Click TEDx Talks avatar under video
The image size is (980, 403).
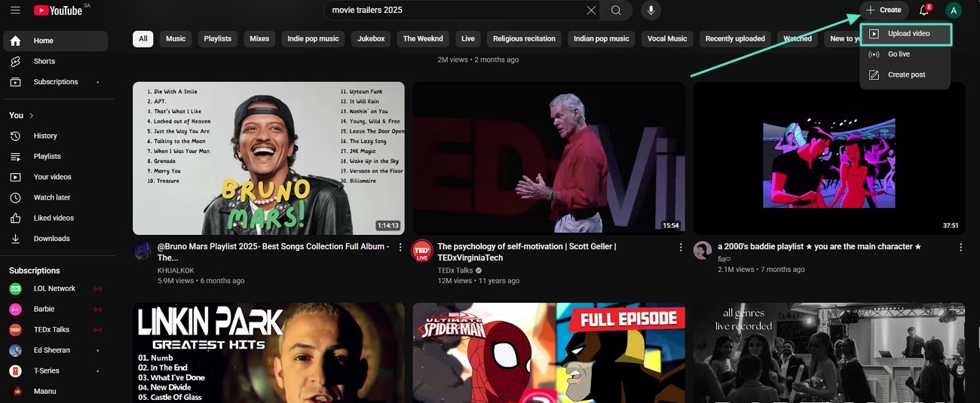tap(422, 250)
